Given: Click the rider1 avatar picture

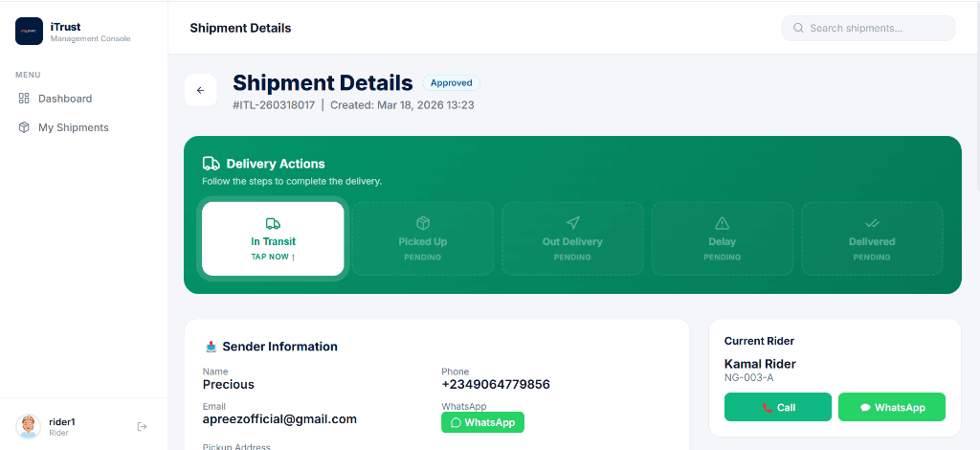Looking at the screenshot, I should pos(28,426).
